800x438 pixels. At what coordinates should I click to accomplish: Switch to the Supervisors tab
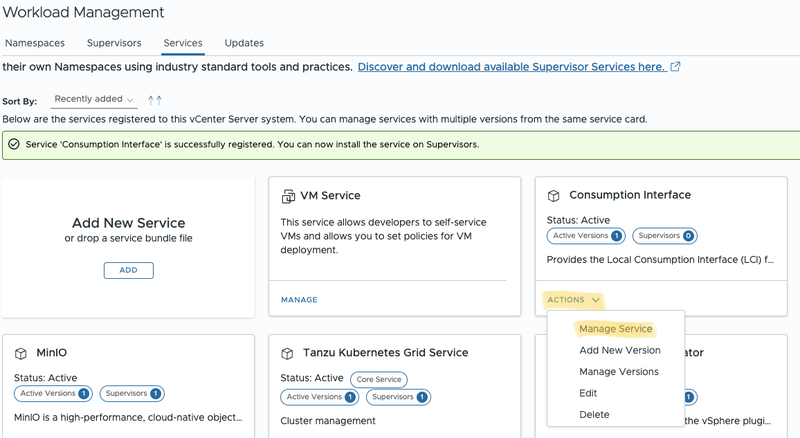coord(114,43)
